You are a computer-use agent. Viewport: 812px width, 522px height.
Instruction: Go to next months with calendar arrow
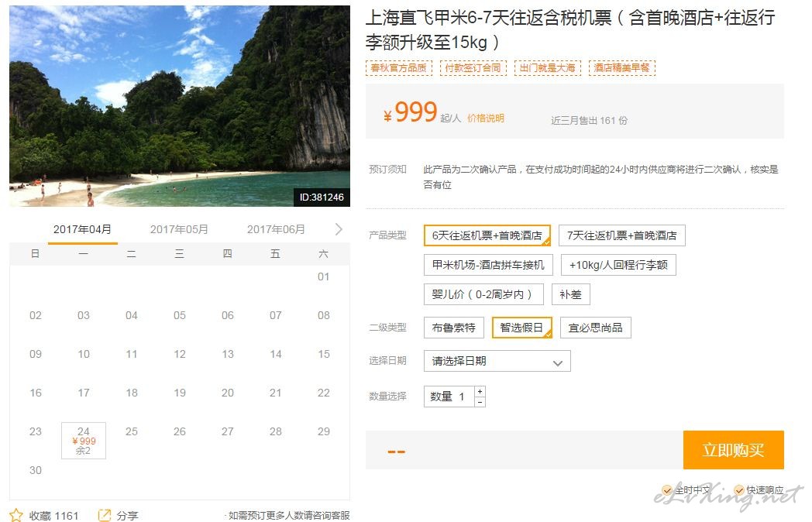coord(338,229)
